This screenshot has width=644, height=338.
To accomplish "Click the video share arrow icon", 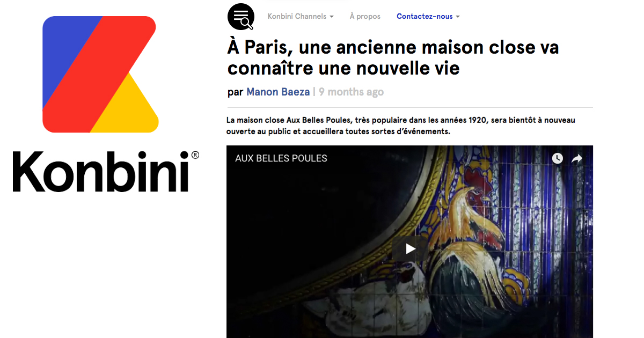I will pos(577,158).
